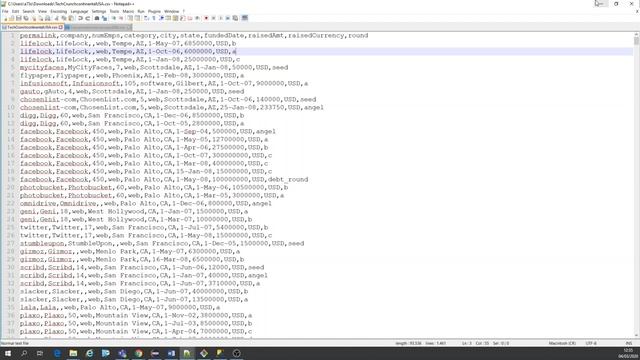
Task: Click the Close All toolbar icon
Action: coord(40,18)
